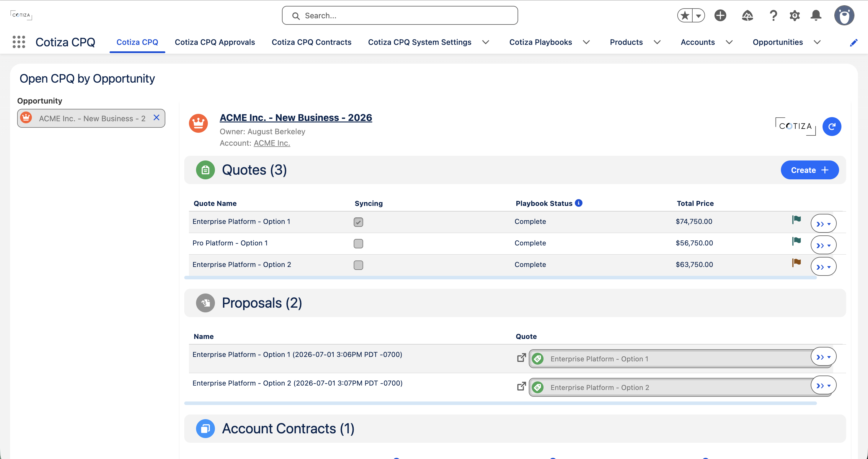This screenshot has height=459, width=868.
Task: Open actions menu for Pro Platform - Option 1 quote
Action: pos(823,245)
